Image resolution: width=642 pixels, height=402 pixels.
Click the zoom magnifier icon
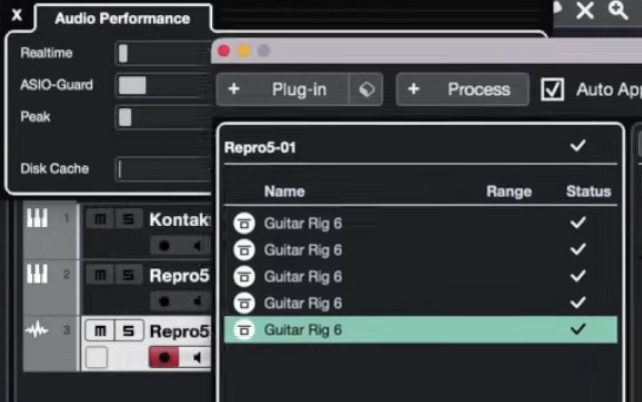click(619, 11)
